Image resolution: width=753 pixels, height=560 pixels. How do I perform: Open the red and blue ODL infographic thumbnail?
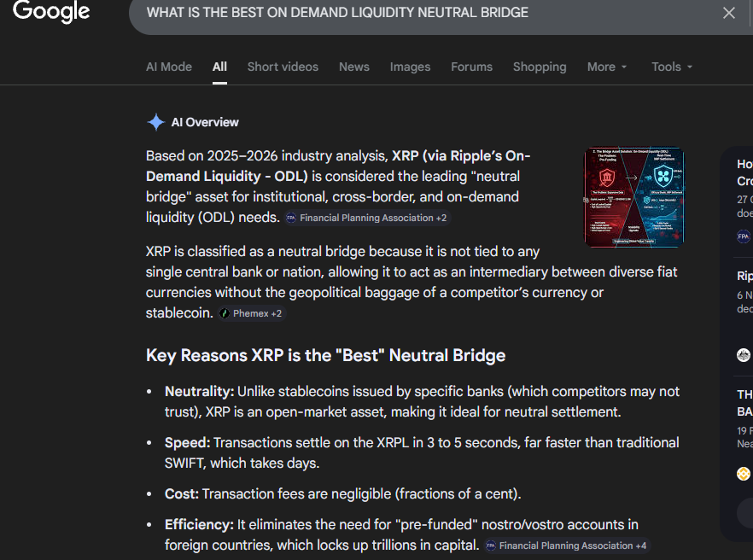pos(633,197)
